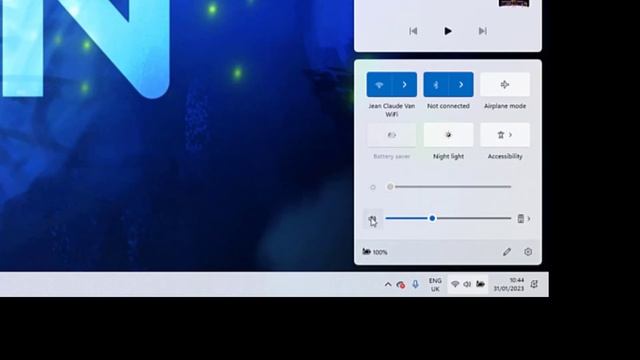This screenshot has height=360, width=640.
Task: Click the taskbar speaker icon
Action: coord(467,284)
